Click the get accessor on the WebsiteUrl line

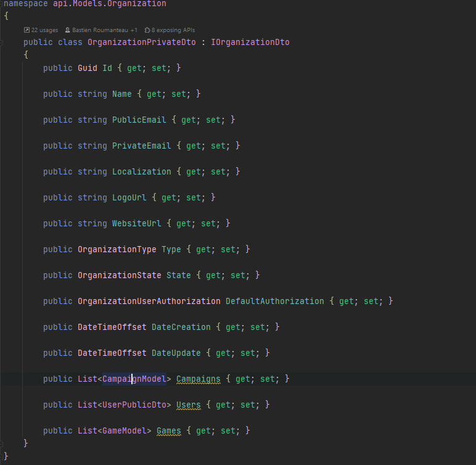click(184, 223)
